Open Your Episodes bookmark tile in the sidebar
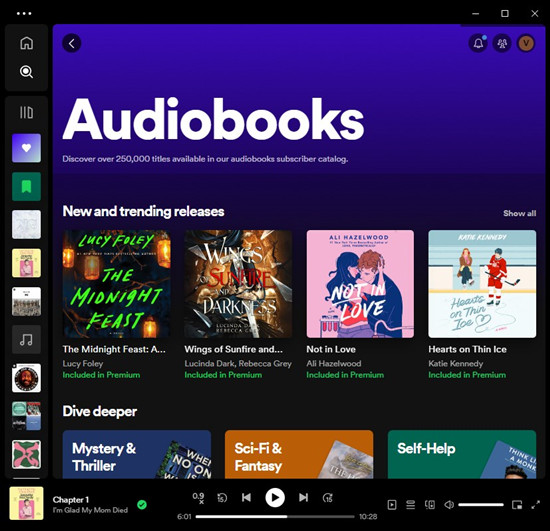 coord(26,186)
